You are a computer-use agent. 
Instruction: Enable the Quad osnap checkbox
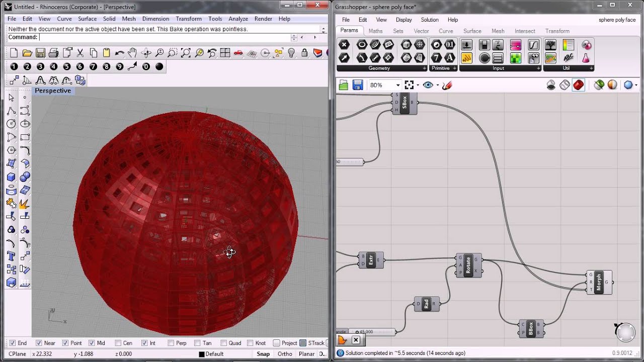(223, 343)
